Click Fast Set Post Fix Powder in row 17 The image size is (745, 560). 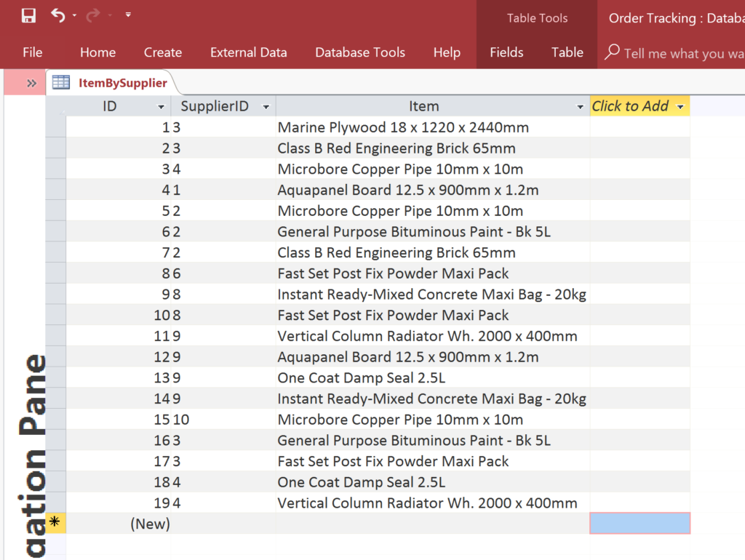(x=433, y=462)
